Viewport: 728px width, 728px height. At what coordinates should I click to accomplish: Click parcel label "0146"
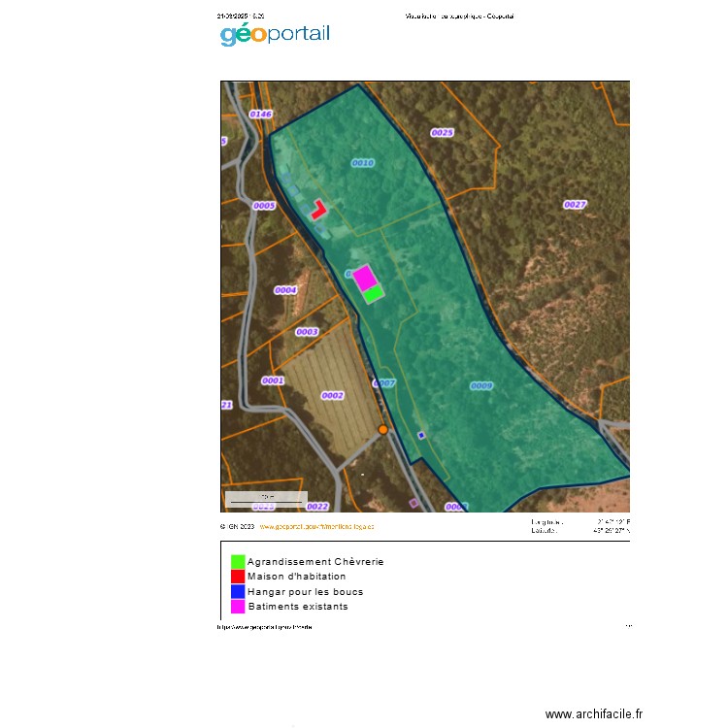click(x=260, y=115)
